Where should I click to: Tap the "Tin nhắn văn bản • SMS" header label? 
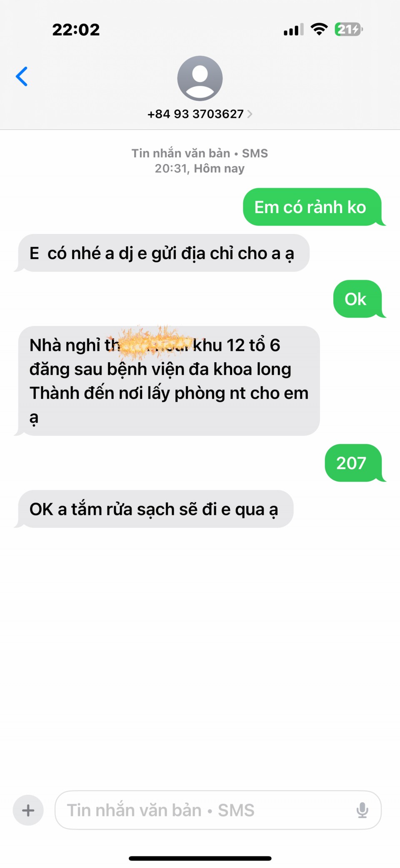[200, 153]
